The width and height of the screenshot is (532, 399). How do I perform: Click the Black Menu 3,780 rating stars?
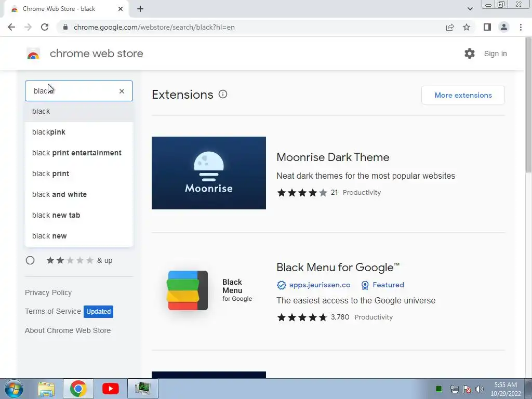point(302,317)
